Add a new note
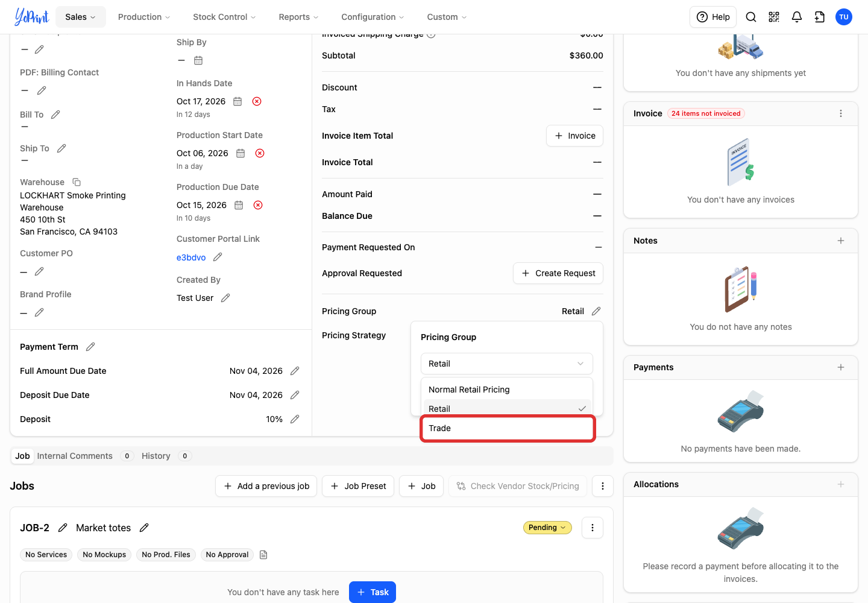 [x=841, y=241]
